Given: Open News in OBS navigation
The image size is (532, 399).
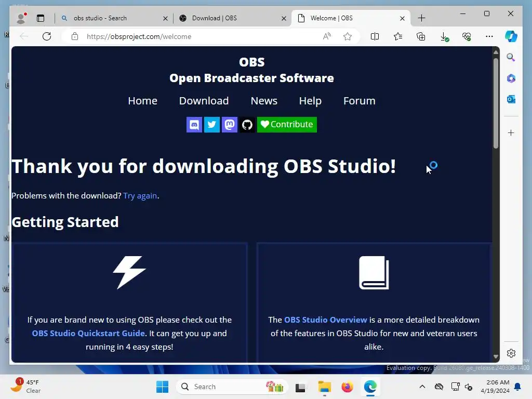Looking at the screenshot, I should coord(263,101).
